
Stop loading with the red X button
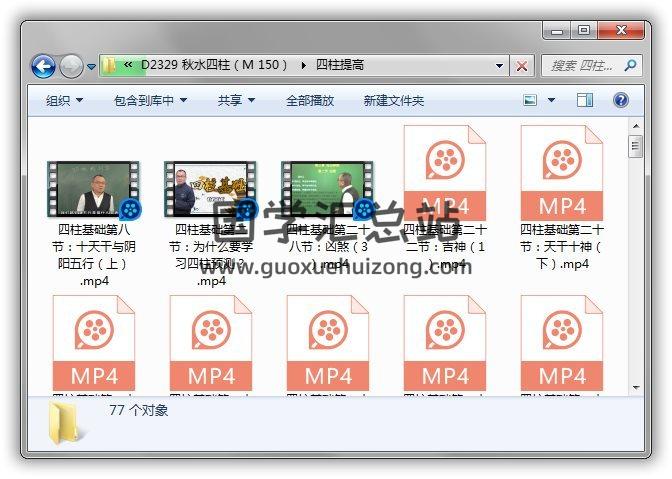pos(522,66)
